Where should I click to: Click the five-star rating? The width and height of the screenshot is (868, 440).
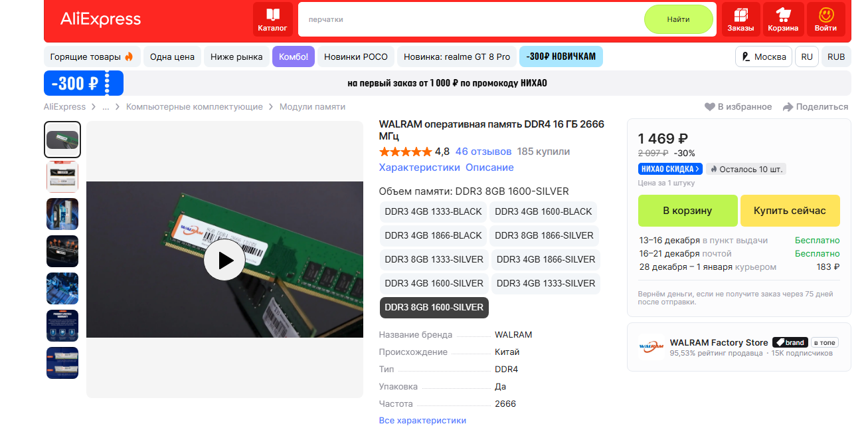tap(405, 152)
